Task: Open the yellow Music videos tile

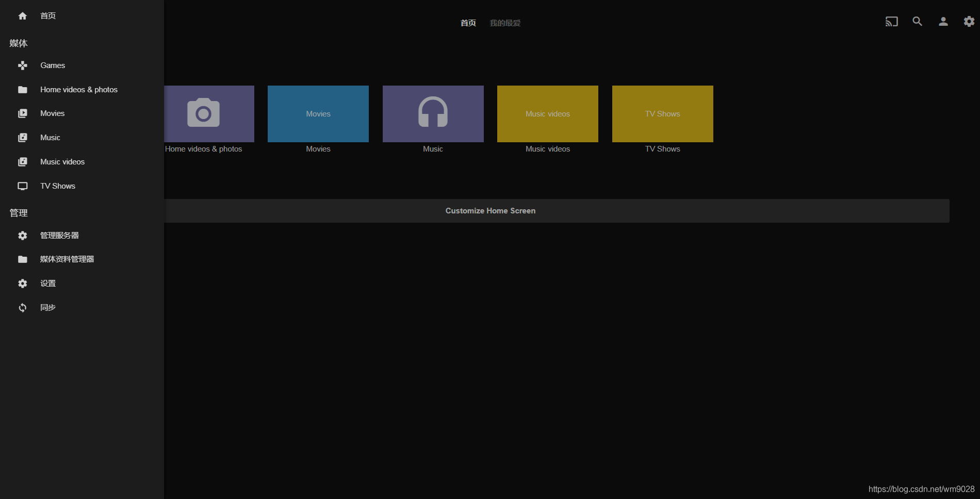Action: [x=548, y=114]
